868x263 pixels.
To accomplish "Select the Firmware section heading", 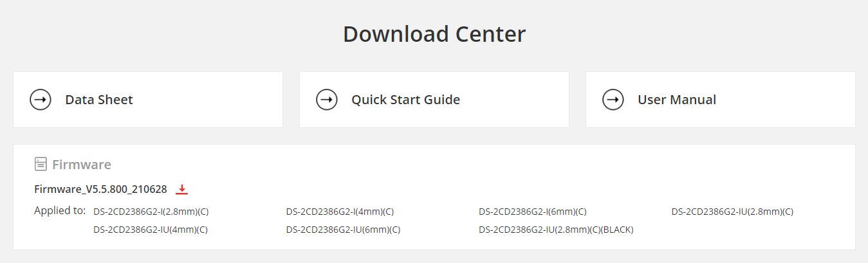I will pyautogui.click(x=82, y=165).
